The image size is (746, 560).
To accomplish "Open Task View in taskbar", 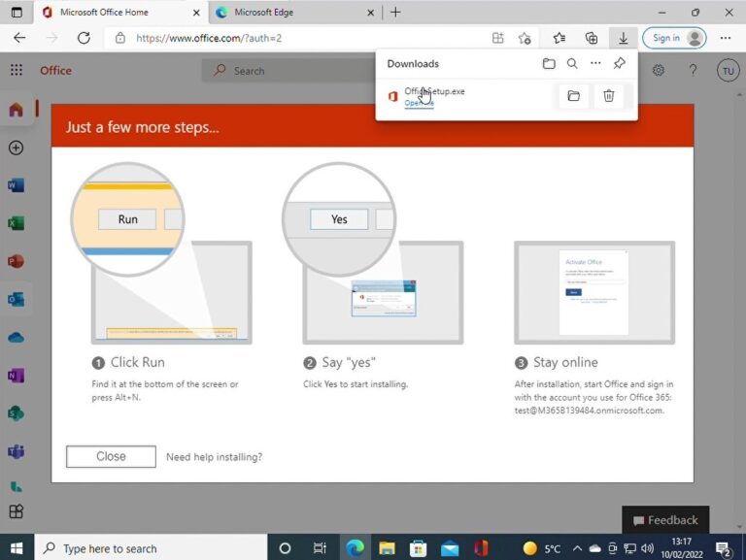I will 320,548.
